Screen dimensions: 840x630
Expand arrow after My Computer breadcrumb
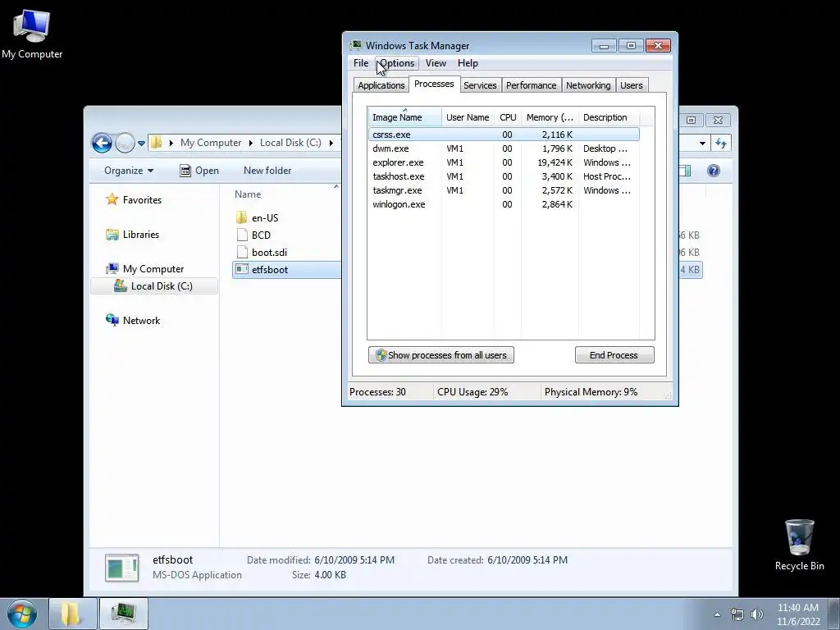(x=250, y=143)
